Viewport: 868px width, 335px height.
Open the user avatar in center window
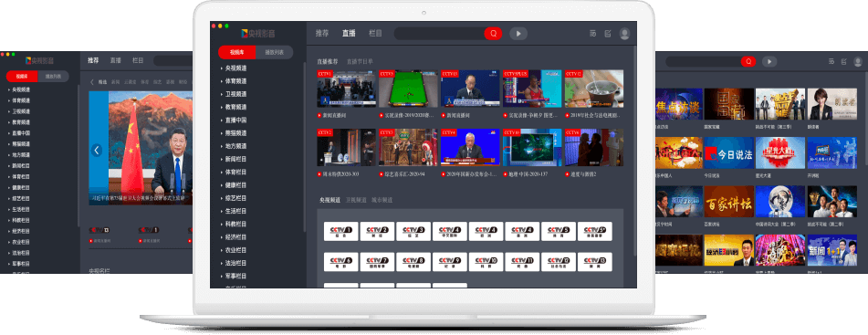(x=625, y=34)
